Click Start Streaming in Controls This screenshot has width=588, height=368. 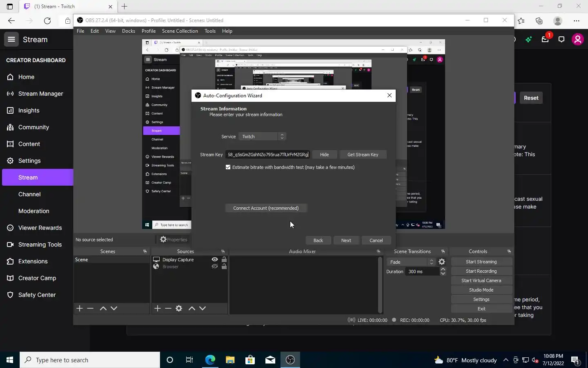481,262
